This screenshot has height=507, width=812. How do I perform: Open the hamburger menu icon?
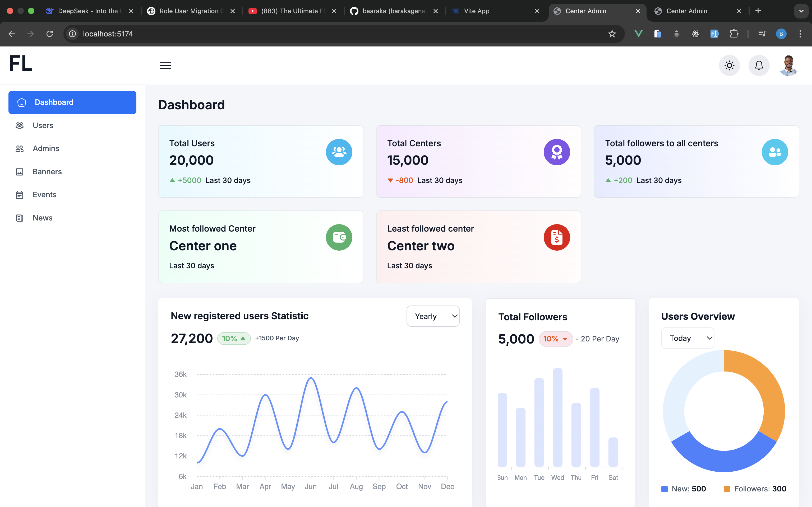click(x=165, y=65)
